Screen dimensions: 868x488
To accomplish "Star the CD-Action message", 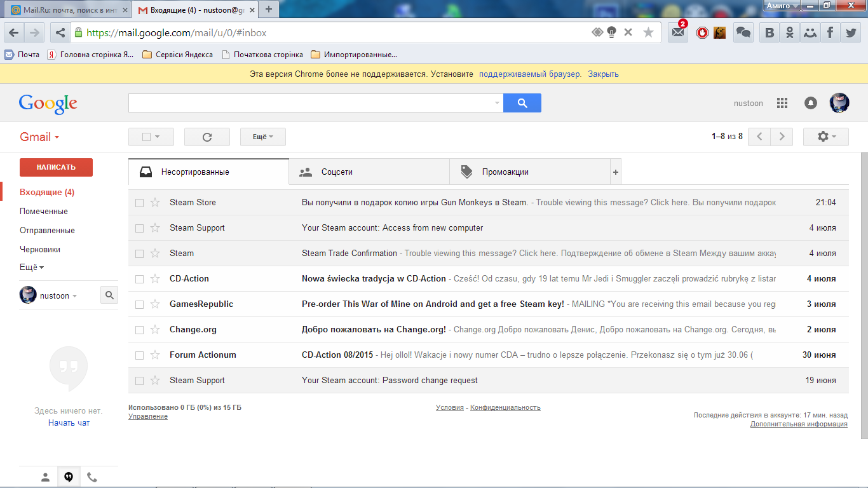I will pyautogui.click(x=155, y=279).
